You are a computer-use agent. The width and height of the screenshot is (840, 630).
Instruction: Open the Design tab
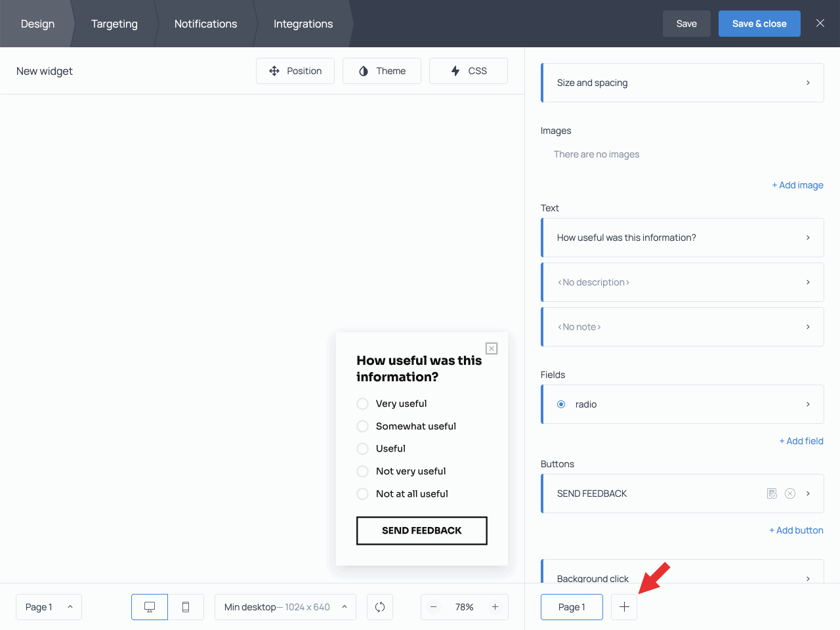(37, 24)
